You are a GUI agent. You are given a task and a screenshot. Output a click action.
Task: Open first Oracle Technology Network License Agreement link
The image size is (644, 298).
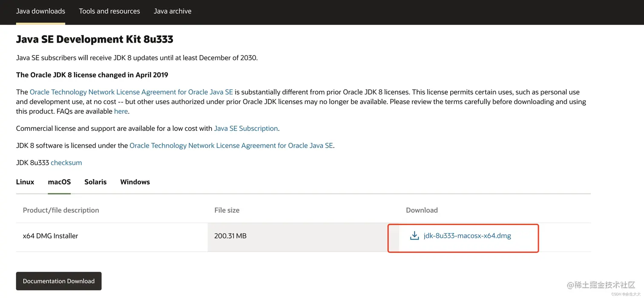pos(131,92)
